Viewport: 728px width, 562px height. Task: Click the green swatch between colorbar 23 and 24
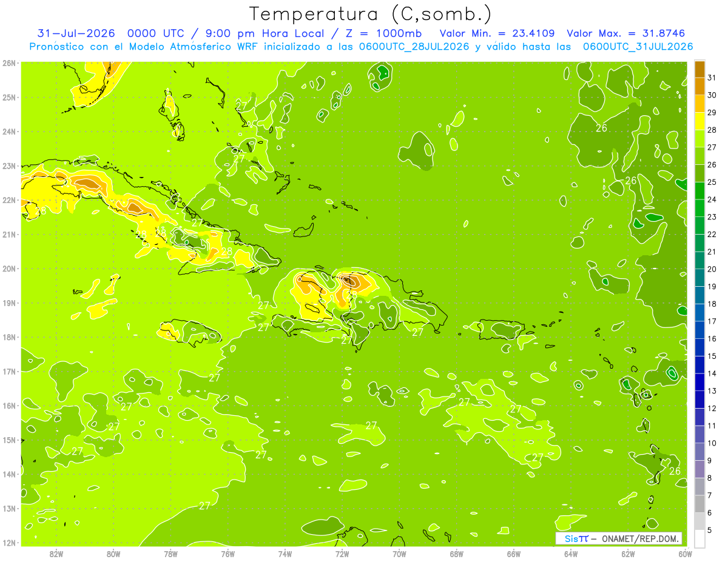tap(699, 208)
